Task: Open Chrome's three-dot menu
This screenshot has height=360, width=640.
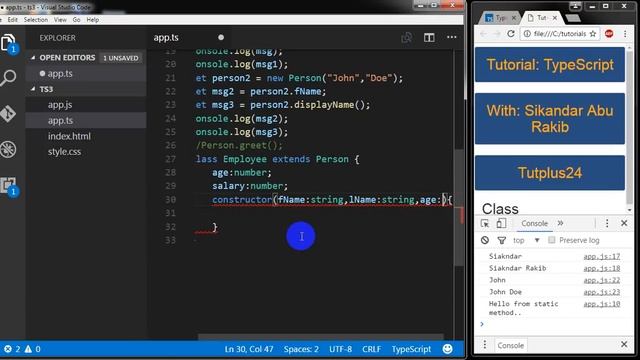Action: pos(625,34)
